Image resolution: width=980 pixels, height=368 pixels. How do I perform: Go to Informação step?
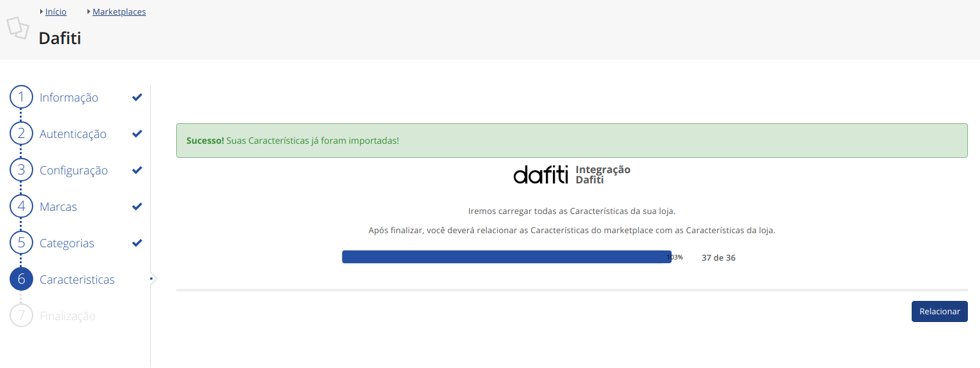click(x=69, y=98)
